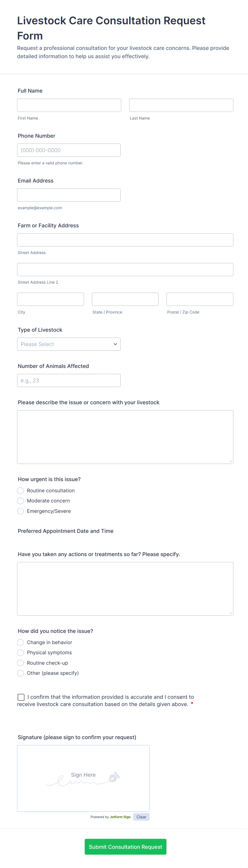This screenshot has width=248, height=868.
Task: Select Routine consultation option
Action: [x=20, y=491]
